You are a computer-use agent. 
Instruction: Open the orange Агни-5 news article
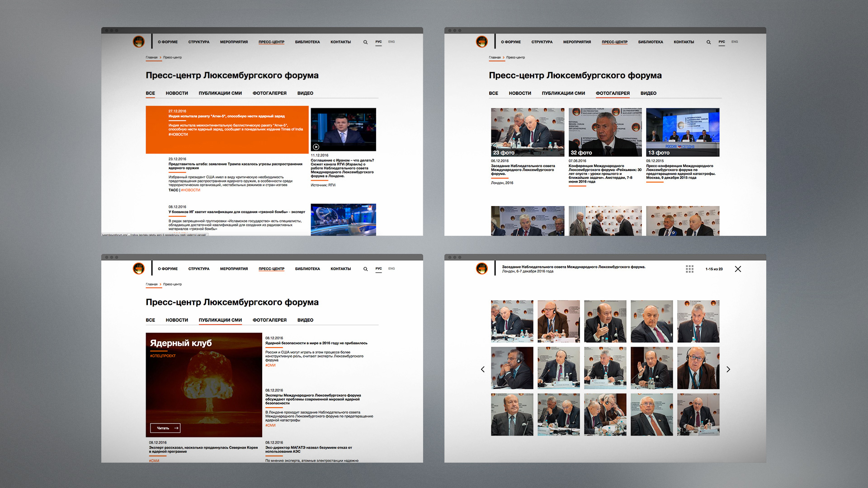coord(227,130)
